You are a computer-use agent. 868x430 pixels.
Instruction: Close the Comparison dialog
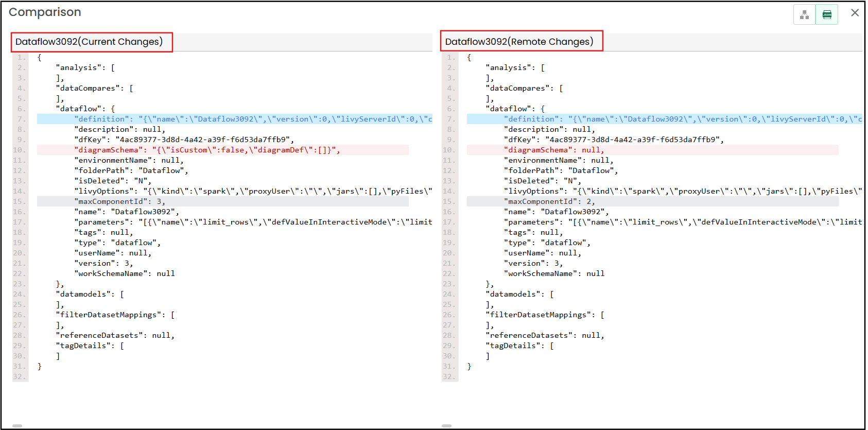click(855, 13)
